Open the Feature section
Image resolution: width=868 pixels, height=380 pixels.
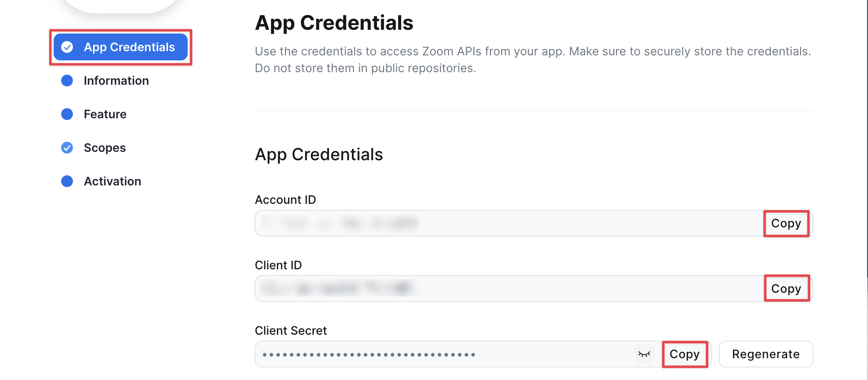[105, 114]
